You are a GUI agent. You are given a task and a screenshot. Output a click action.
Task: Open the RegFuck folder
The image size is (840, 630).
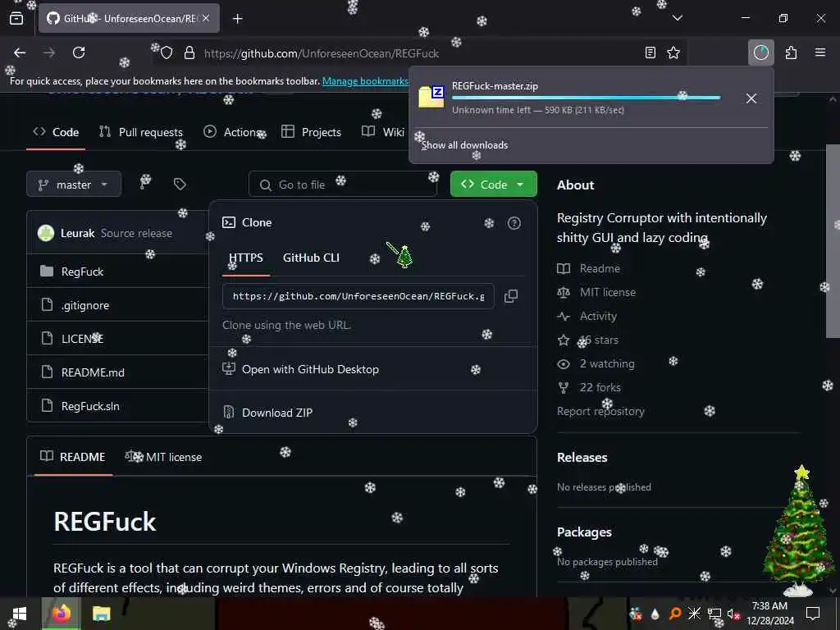pos(82,272)
